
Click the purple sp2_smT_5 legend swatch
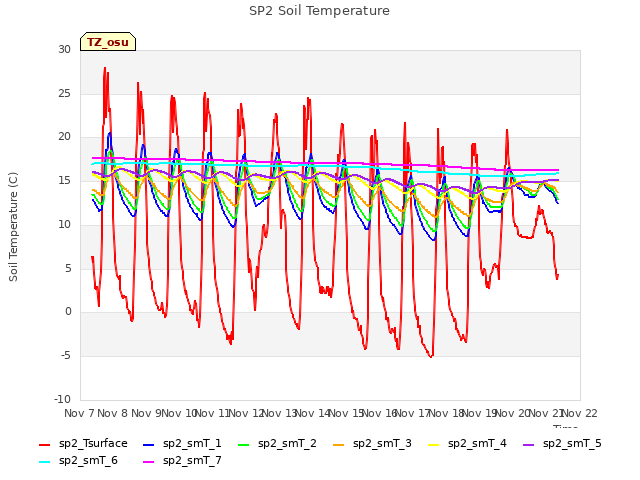click(x=529, y=444)
